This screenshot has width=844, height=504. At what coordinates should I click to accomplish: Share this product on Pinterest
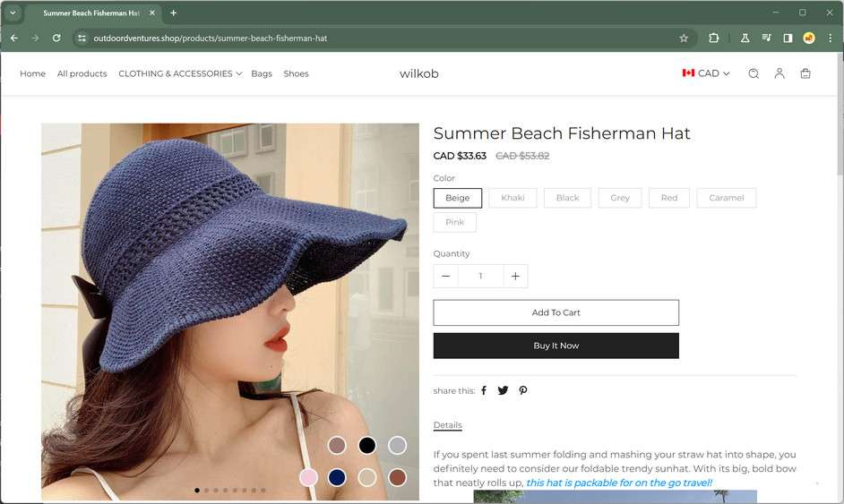[x=523, y=390]
